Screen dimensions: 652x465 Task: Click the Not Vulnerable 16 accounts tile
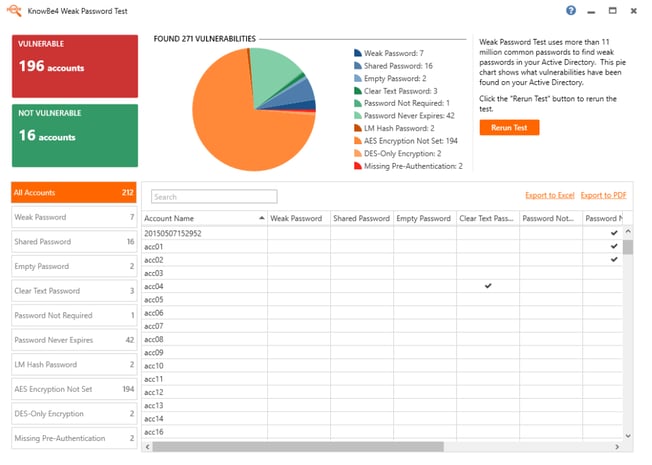coord(76,137)
